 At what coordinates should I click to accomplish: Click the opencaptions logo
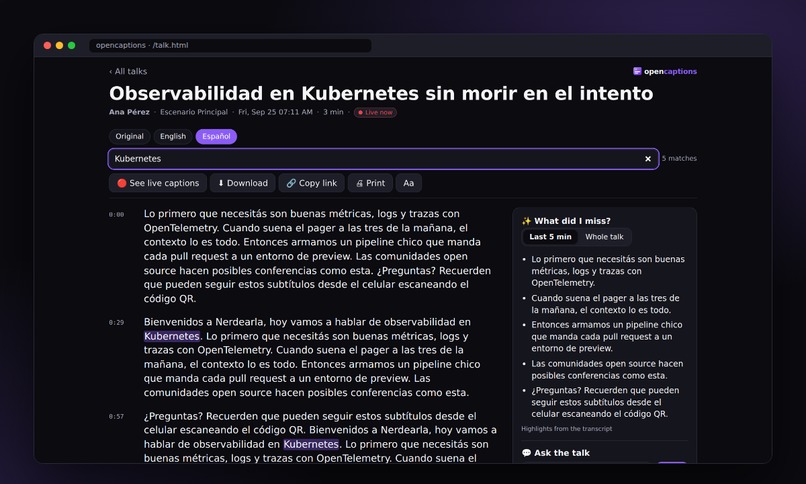click(x=665, y=71)
